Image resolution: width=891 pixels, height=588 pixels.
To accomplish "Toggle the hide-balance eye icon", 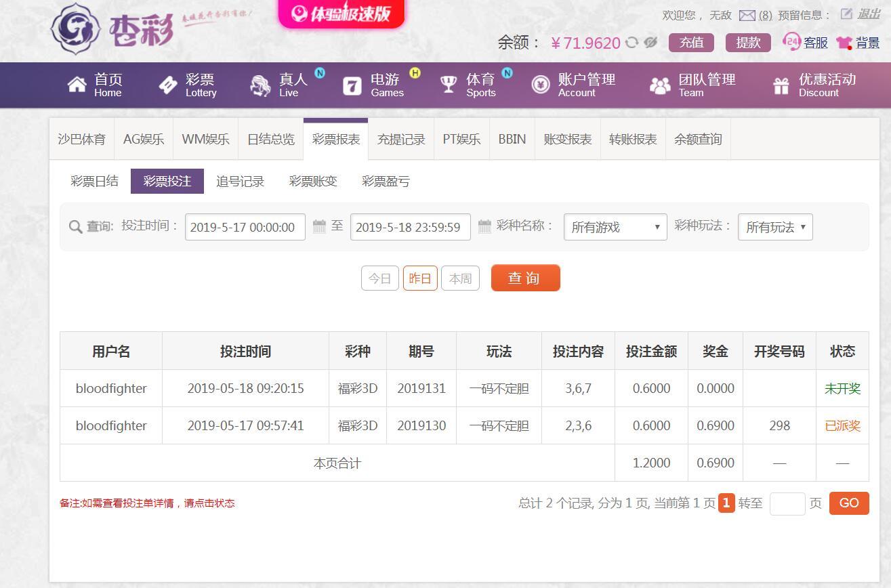I will [x=650, y=43].
